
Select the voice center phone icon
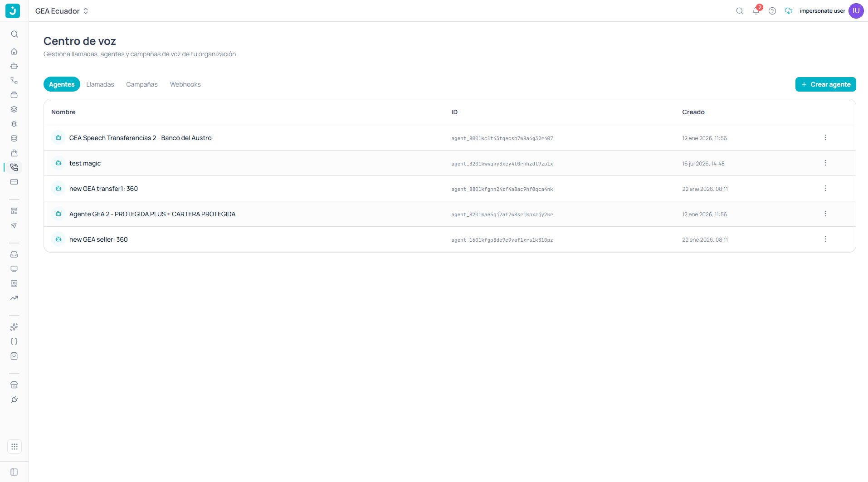point(14,167)
